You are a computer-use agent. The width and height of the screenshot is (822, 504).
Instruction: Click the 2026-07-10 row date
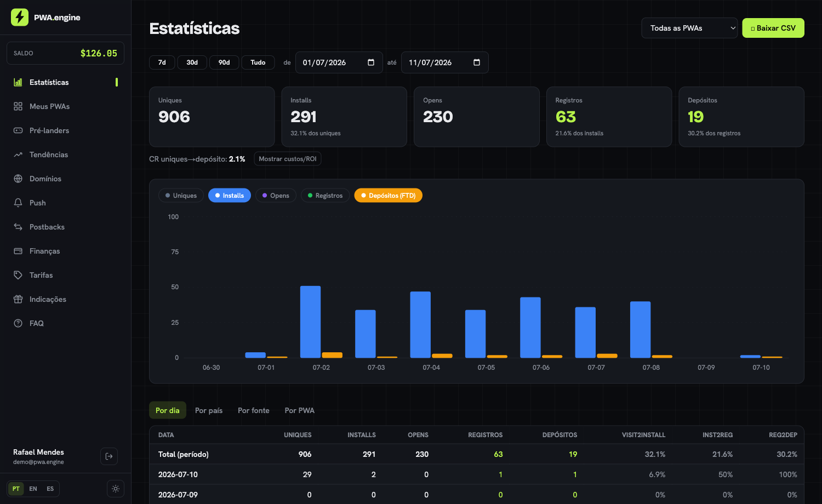pyautogui.click(x=178, y=474)
